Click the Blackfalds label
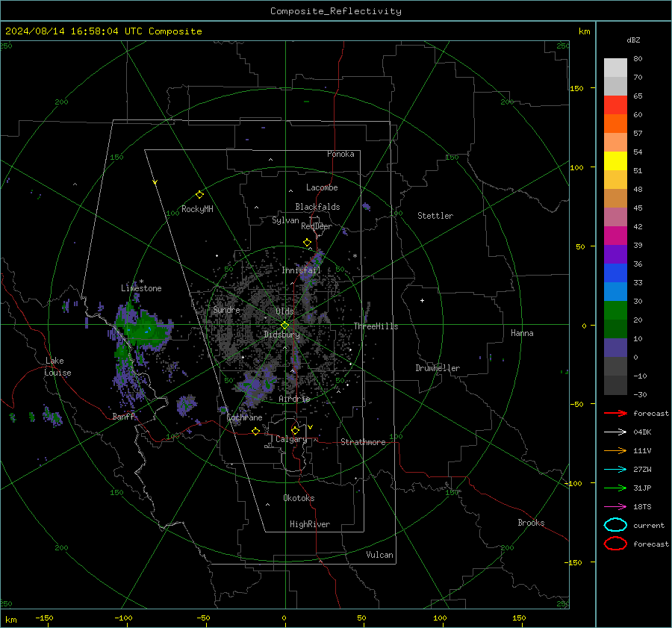Image resolution: width=672 pixels, height=628 pixels. (x=317, y=207)
